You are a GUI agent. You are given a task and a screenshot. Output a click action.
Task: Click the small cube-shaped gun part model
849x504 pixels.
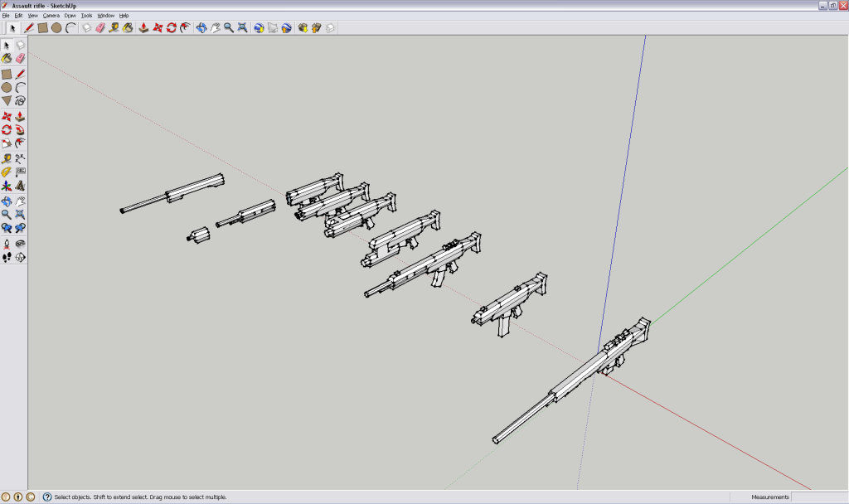tap(199, 235)
